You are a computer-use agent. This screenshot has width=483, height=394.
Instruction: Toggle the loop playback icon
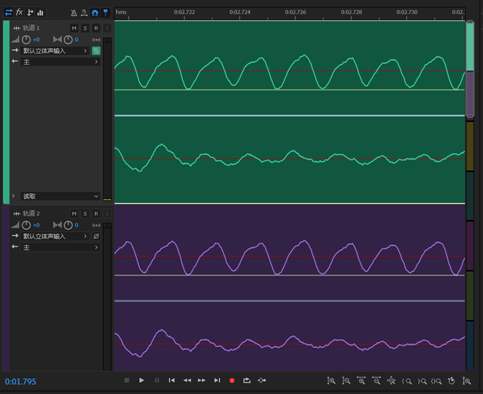(247, 380)
